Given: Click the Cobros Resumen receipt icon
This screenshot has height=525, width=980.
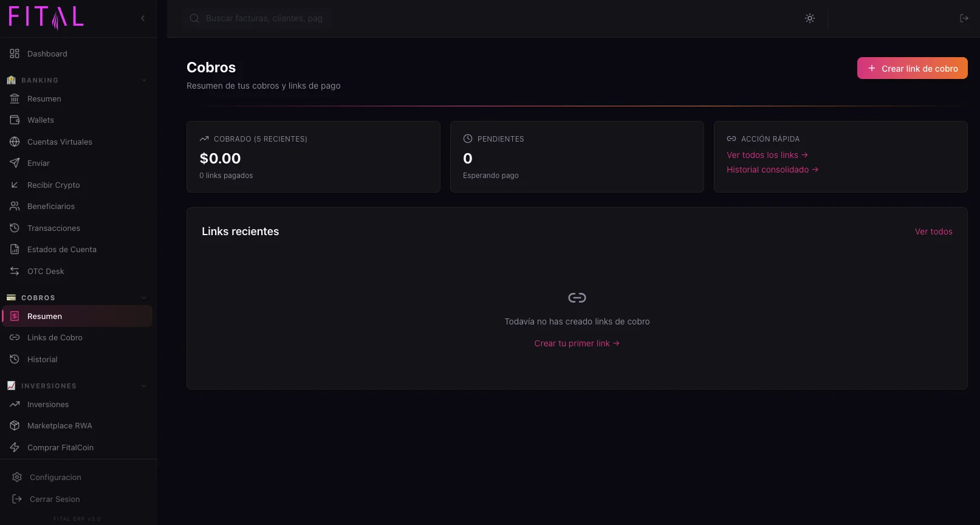Looking at the screenshot, I should tap(15, 316).
